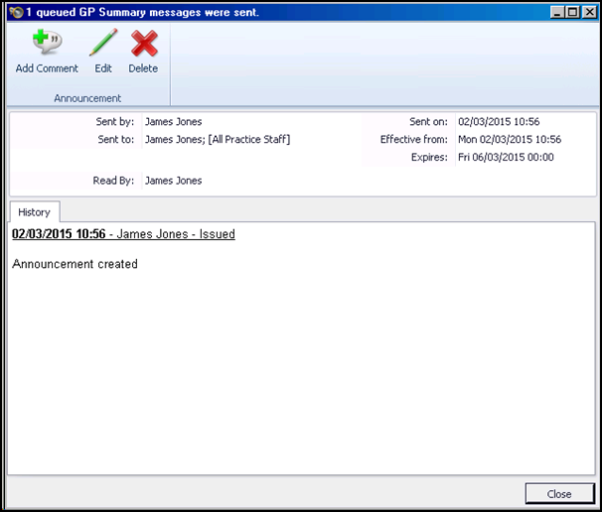The height and width of the screenshot is (512, 602).
Task: Switch to the History tab
Action: 34,212
